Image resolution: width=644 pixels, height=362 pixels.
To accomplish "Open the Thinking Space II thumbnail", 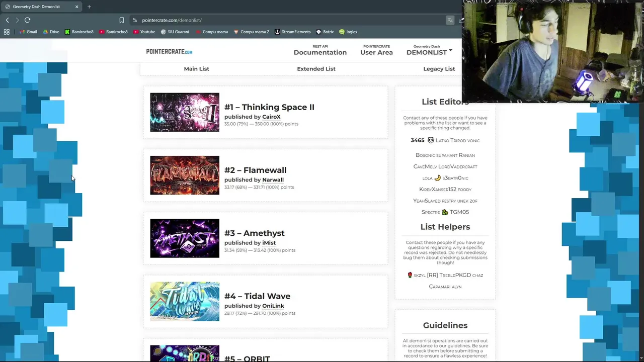I will click(x=185, y=112).
